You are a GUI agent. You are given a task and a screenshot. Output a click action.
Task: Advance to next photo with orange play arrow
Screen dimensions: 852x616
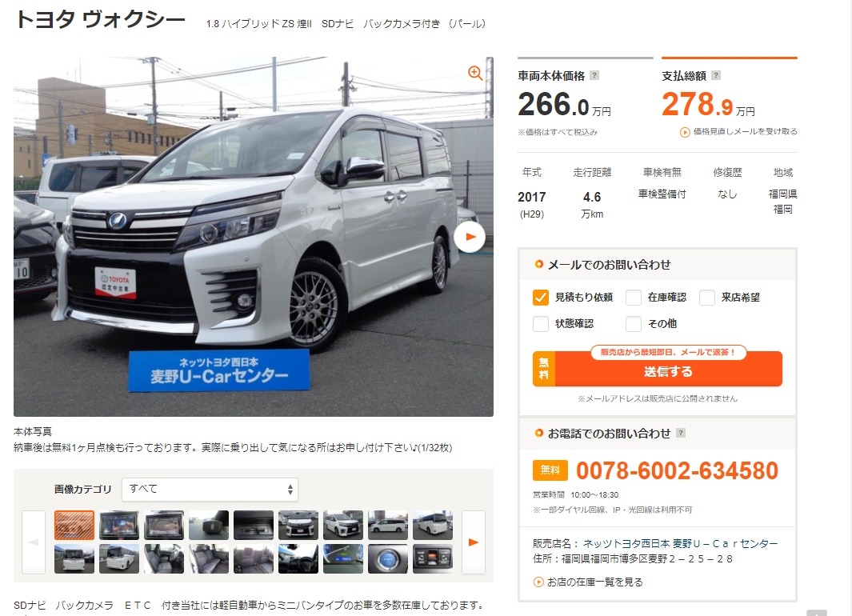(x=470, y=237)
